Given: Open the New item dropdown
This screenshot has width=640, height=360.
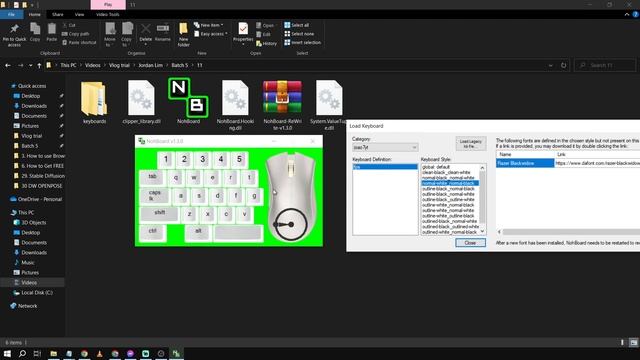Looking at the screenshot, I should click(x=209, y=25).
